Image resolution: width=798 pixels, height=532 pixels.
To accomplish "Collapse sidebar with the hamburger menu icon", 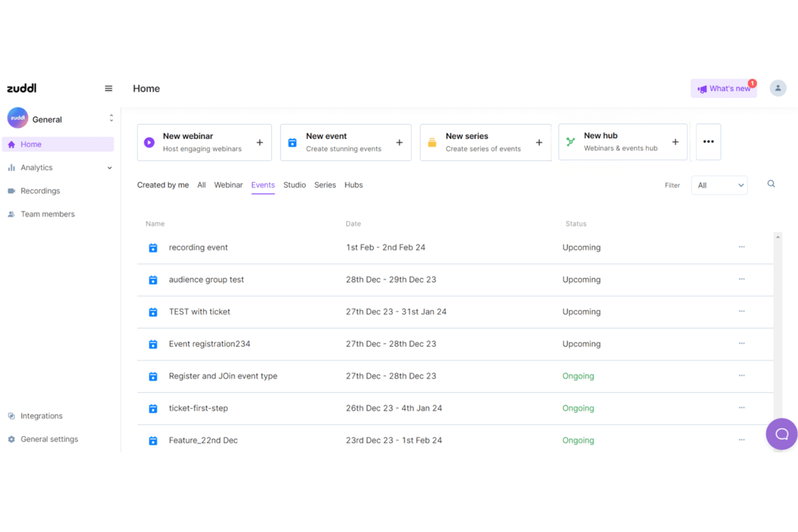I will (x=108, y=88).
